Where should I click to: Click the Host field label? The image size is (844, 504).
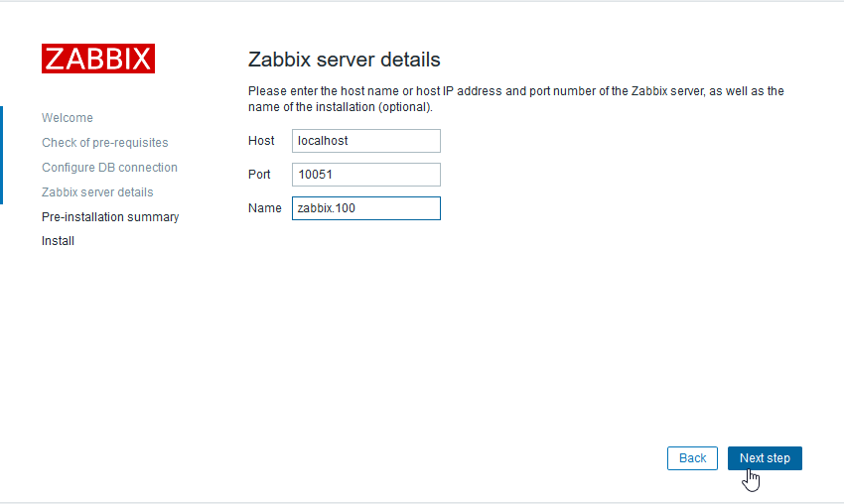click(261, 141)
